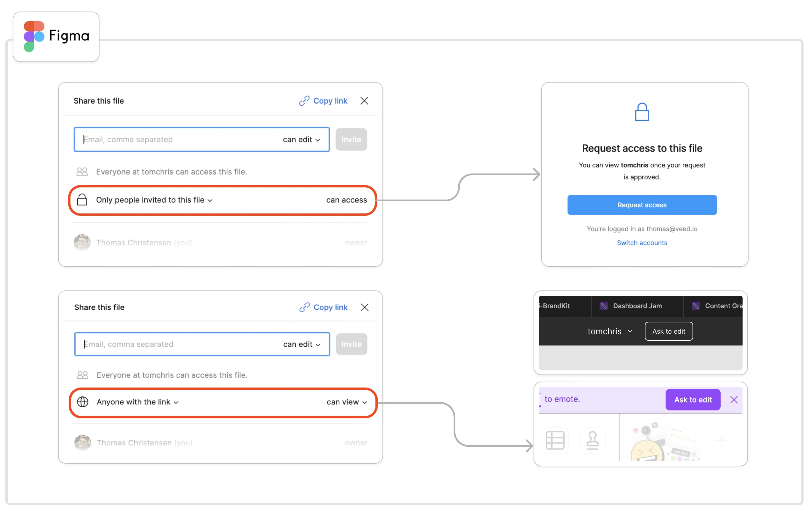
Task: Click the outlined 'Ask to edit' button in dark toolbar
Action: [x=669, y=331]
